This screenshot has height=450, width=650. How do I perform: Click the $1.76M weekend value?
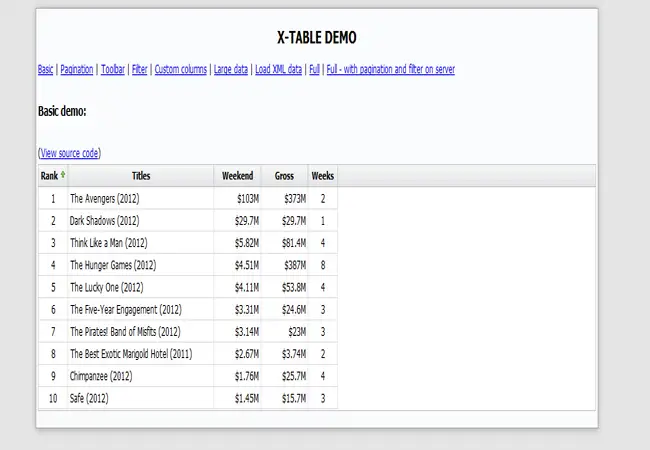[247, 376]
